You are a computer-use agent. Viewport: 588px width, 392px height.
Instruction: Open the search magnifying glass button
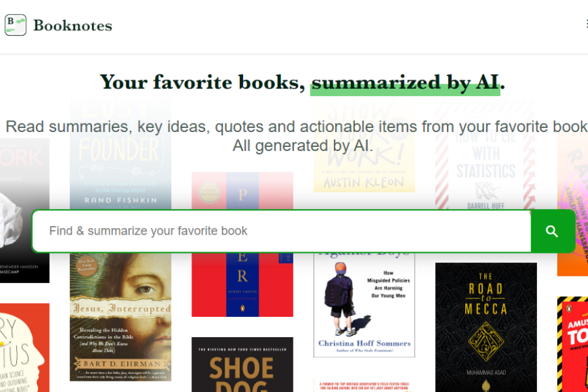click(552, 231)
